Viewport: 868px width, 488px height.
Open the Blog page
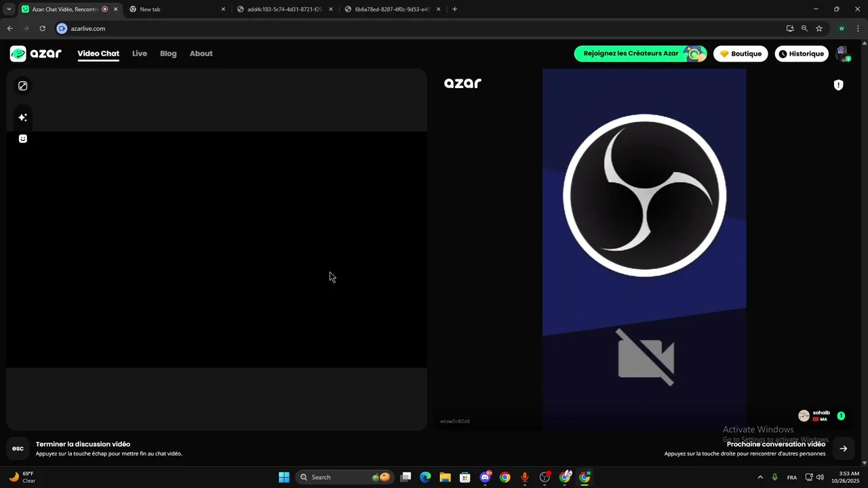point(168,54)
